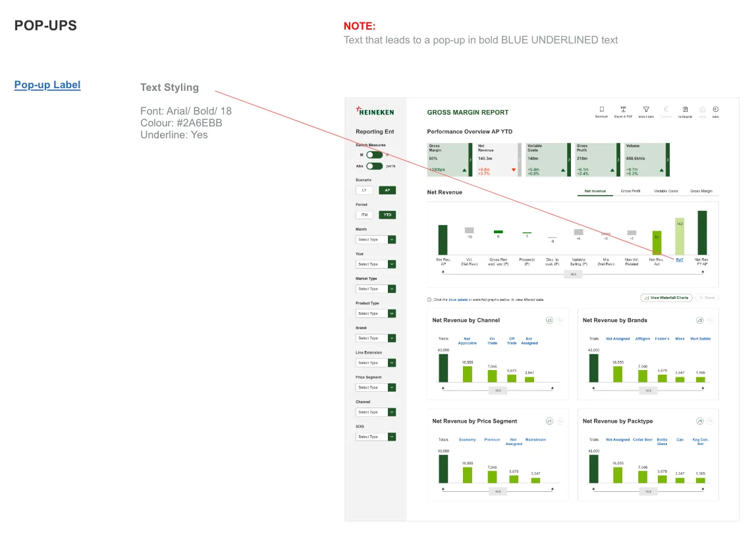This screenshot has height=536, width=756.
Task: Click the Back icon in the header
Action: point(715,109)
